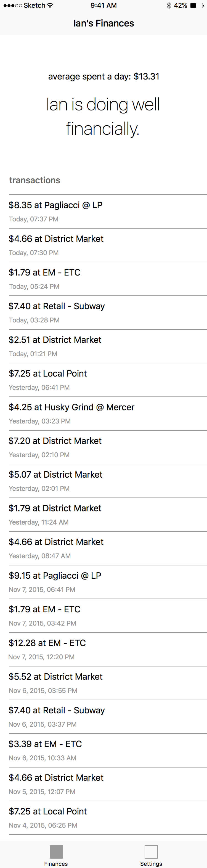
Task: Switch to the Settings tab label
Action: (151, 864)
